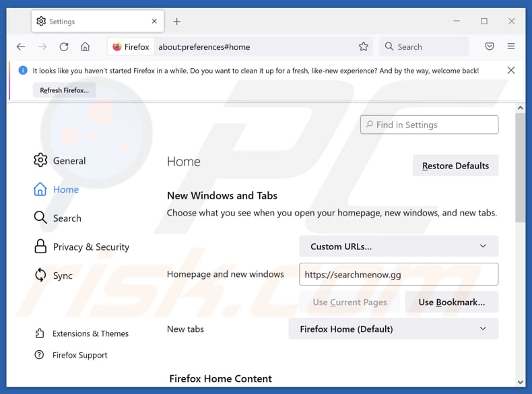Click Restore Defaults button
The image size is (532, 394).
[455, 166]
